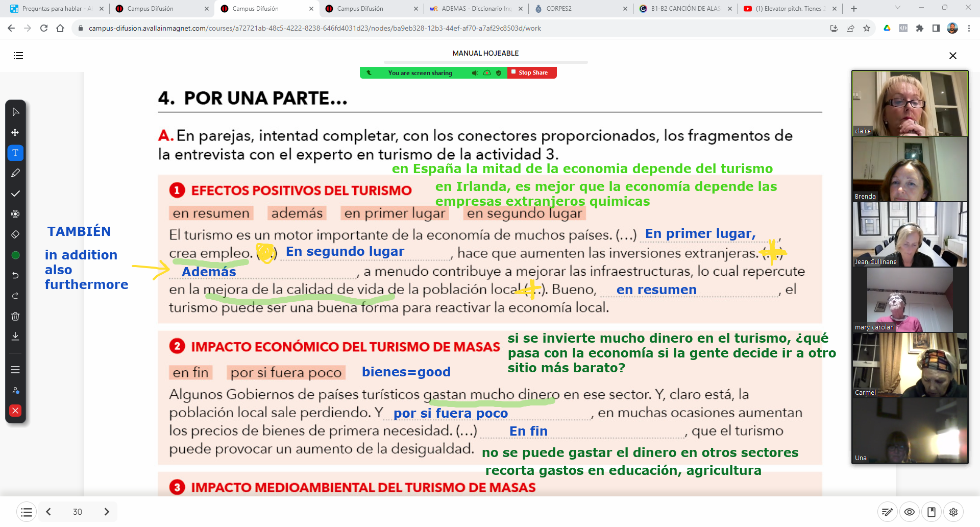Open the page index list button
Viewport: 980px width, 527px height.
(x=27, y=512)
